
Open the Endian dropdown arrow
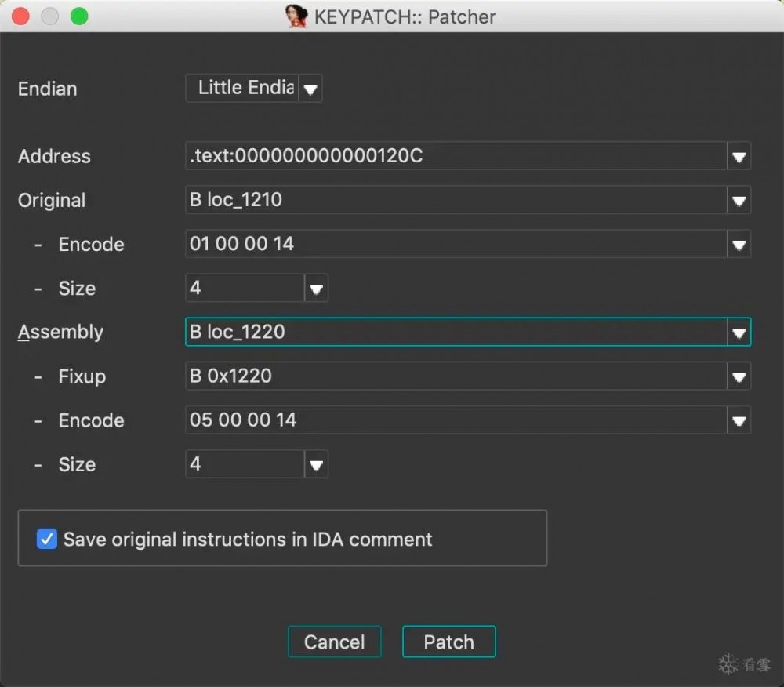click(x=310, y=89)
